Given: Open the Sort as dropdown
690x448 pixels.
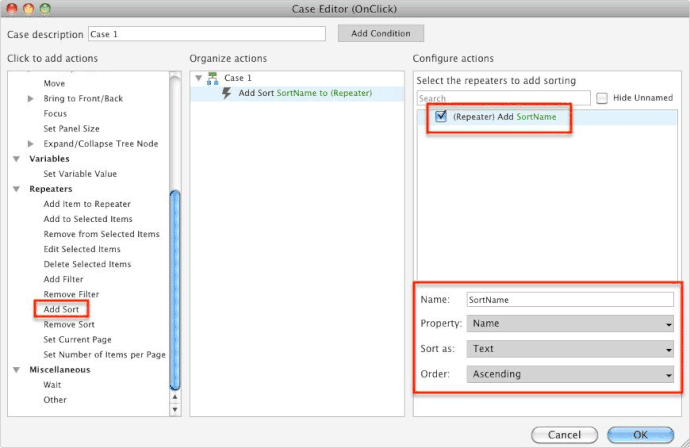Looking at the screenshot, I should click(570, 349).
